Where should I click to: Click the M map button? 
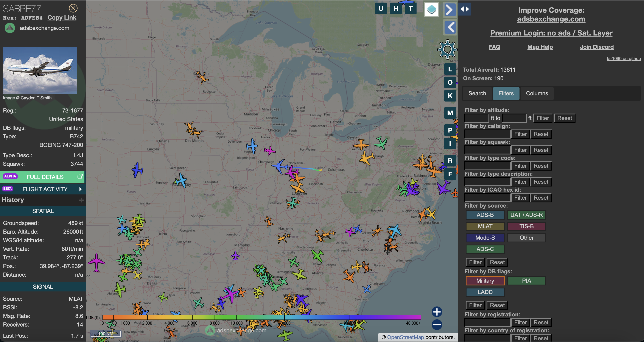[x=450, y=113]
